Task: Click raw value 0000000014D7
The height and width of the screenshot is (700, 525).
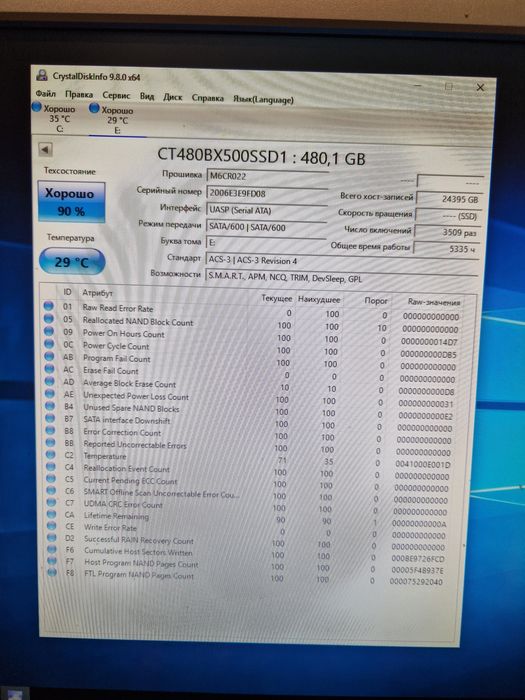Action: pos(429,342)
